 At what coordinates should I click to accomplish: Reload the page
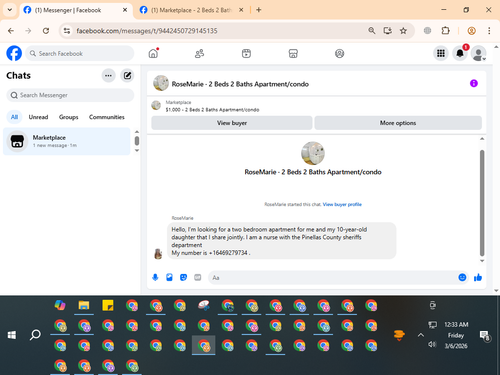click(x=46, y=31)
